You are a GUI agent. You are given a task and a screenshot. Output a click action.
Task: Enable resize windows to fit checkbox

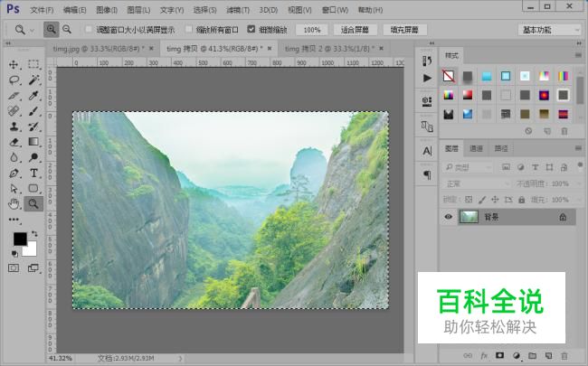coord(89,29)
